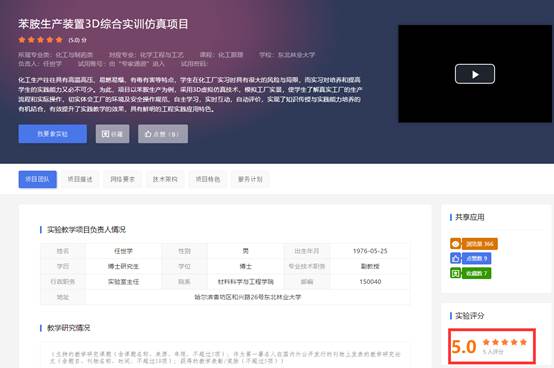Select the blue 点赞数 9 badge
This screenshot has height=368, width=554.
pyautogui.click(x=477, y=259)
